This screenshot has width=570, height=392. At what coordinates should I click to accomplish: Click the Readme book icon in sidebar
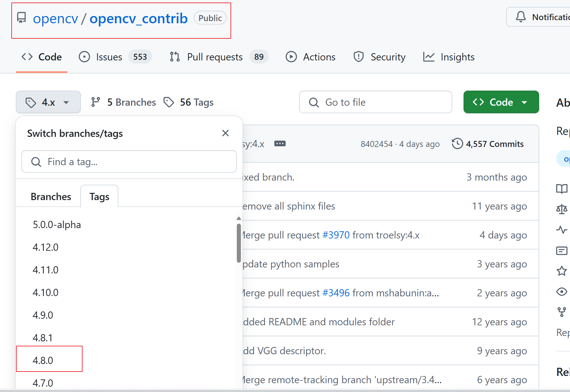coord(562,189)
